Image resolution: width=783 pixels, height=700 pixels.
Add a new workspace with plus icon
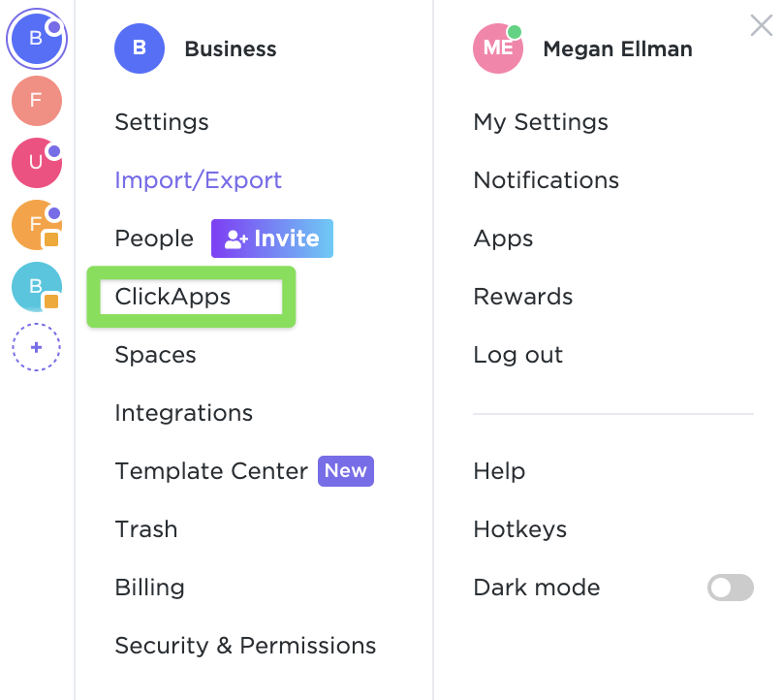pyautogui.click(x=36, y=347)
